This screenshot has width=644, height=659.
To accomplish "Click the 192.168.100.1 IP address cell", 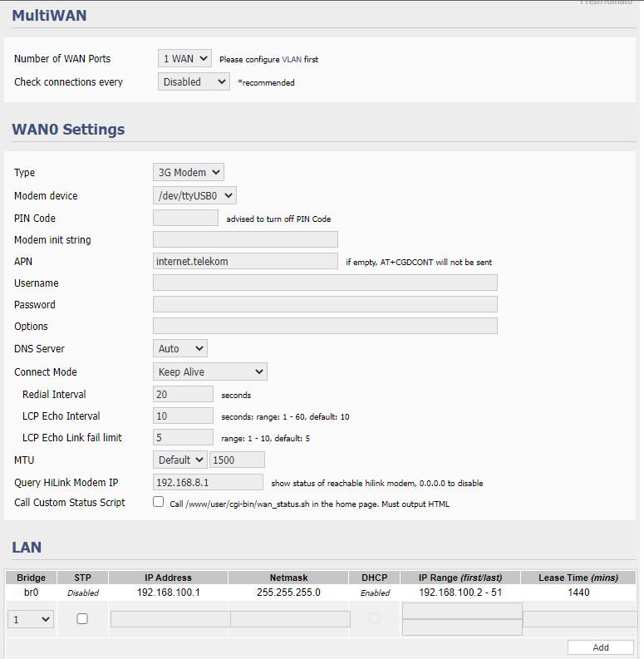I will click(168, 593).
